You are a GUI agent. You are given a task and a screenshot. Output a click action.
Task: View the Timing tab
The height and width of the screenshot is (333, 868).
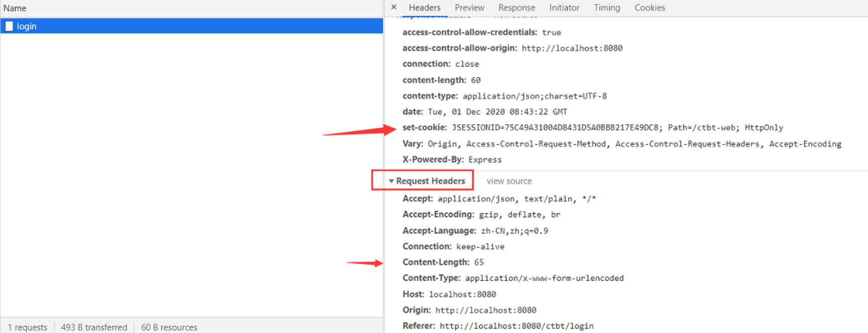click(606, 8)
